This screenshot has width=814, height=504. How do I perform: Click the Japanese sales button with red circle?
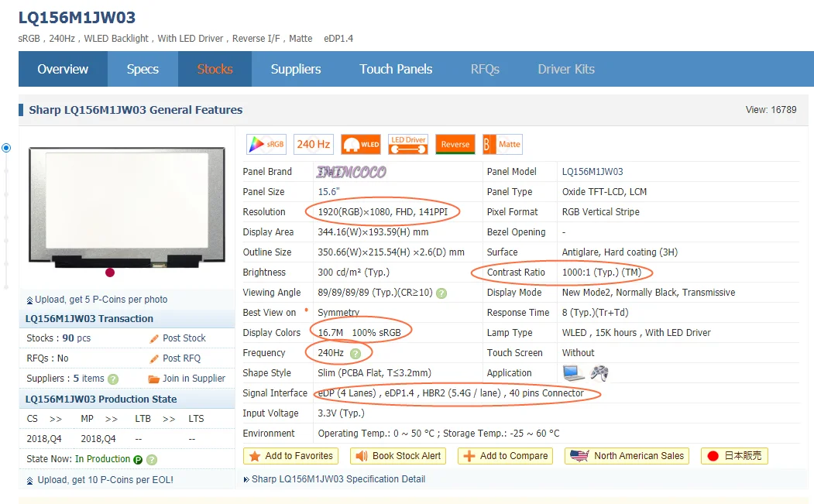(x=734, y=456)
